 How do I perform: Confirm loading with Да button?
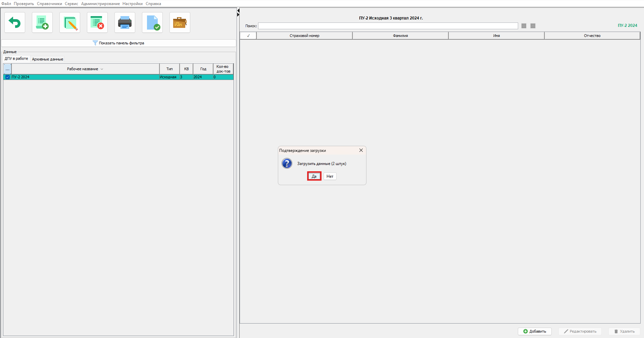coord(314,176)
